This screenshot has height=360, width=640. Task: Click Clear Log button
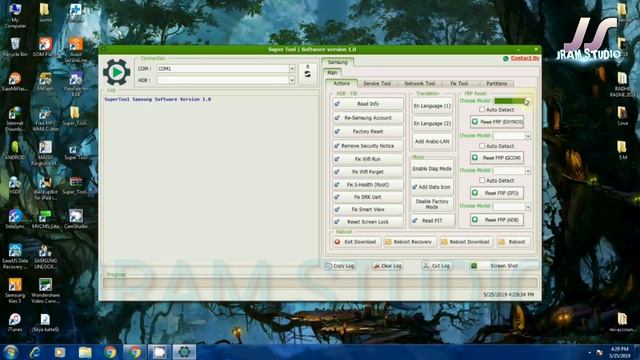[x=388, y=266]
